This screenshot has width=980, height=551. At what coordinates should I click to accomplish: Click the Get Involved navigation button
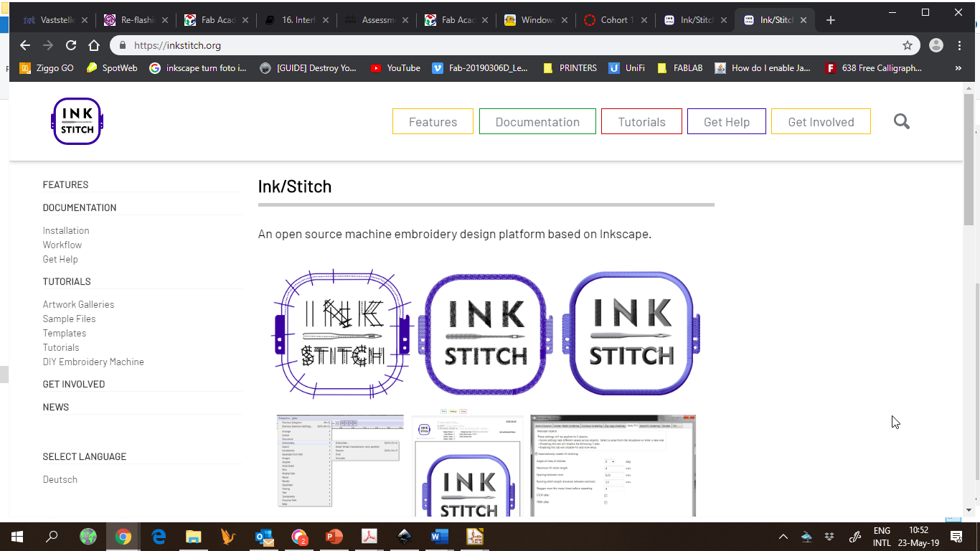pos(821,121)
